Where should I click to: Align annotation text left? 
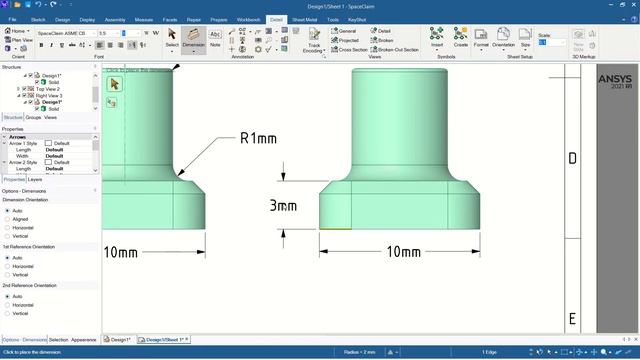[100, 45]
